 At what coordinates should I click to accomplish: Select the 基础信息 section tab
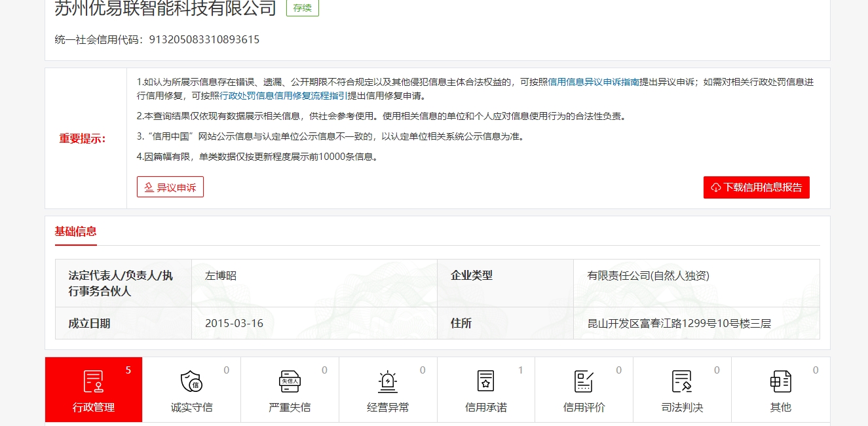pos(76,231)
